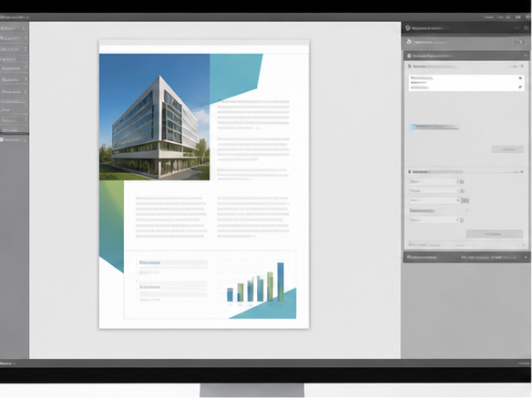Click the wide gray button at the bottom of the lower section

click(x=495, y=234)
